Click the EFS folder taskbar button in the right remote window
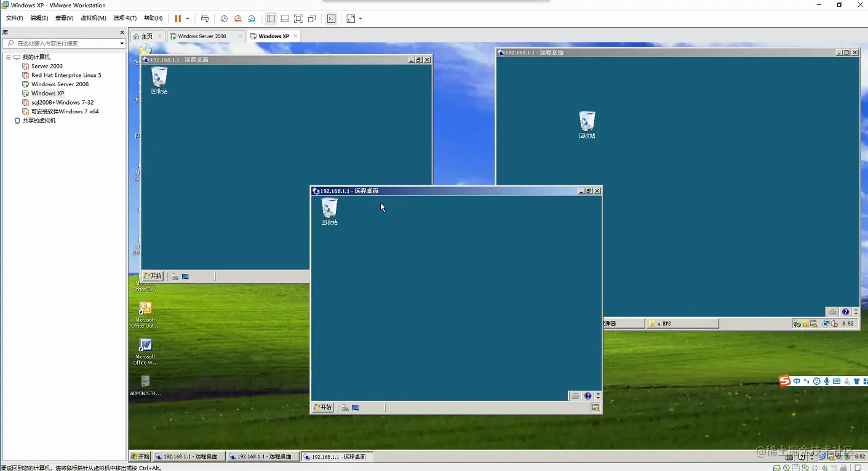 coord(682,323)
